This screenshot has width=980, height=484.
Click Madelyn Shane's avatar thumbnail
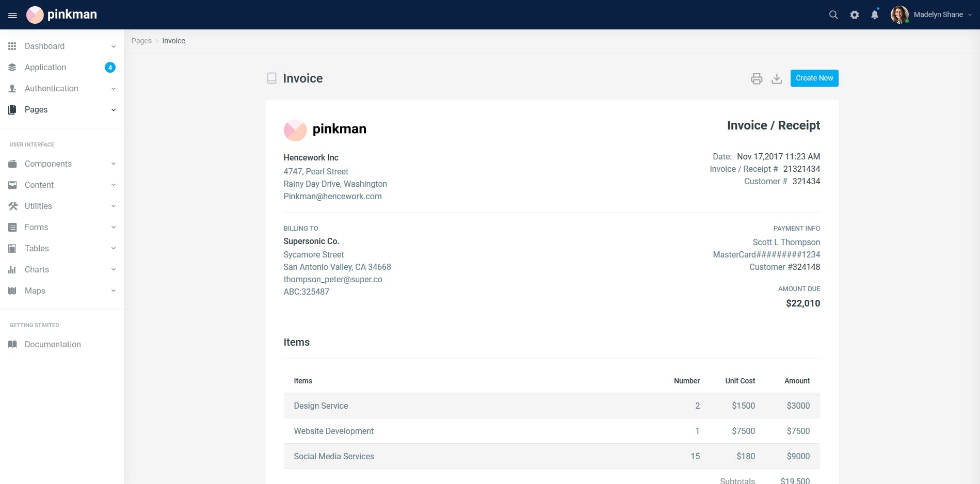pos(899,14)
